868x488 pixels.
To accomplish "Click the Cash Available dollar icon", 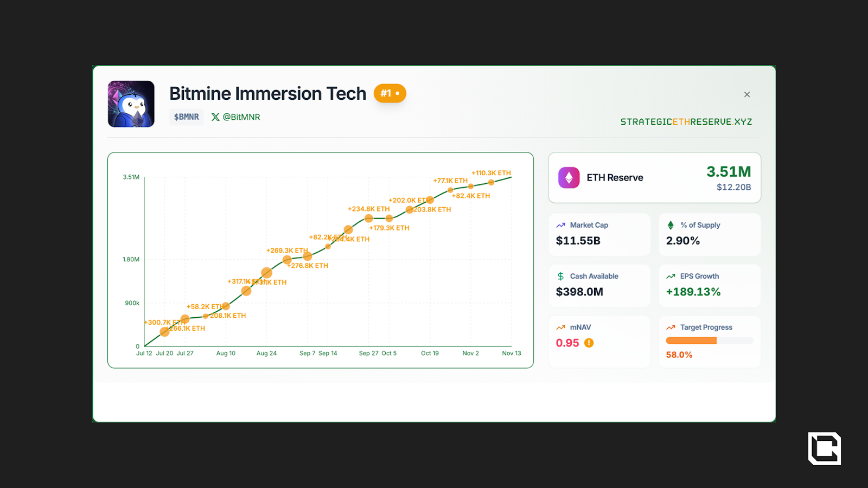I will (x=560, y=277).
